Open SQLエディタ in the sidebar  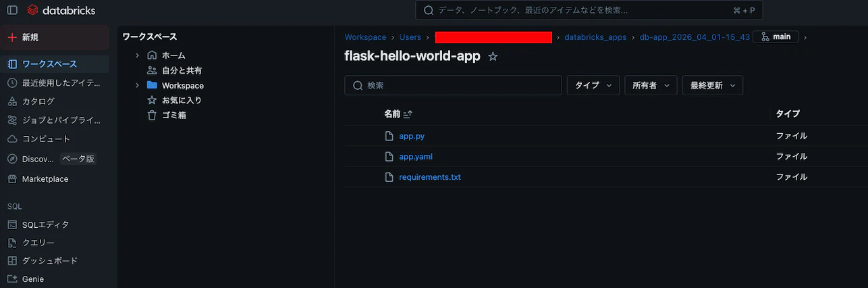[55, 224]
